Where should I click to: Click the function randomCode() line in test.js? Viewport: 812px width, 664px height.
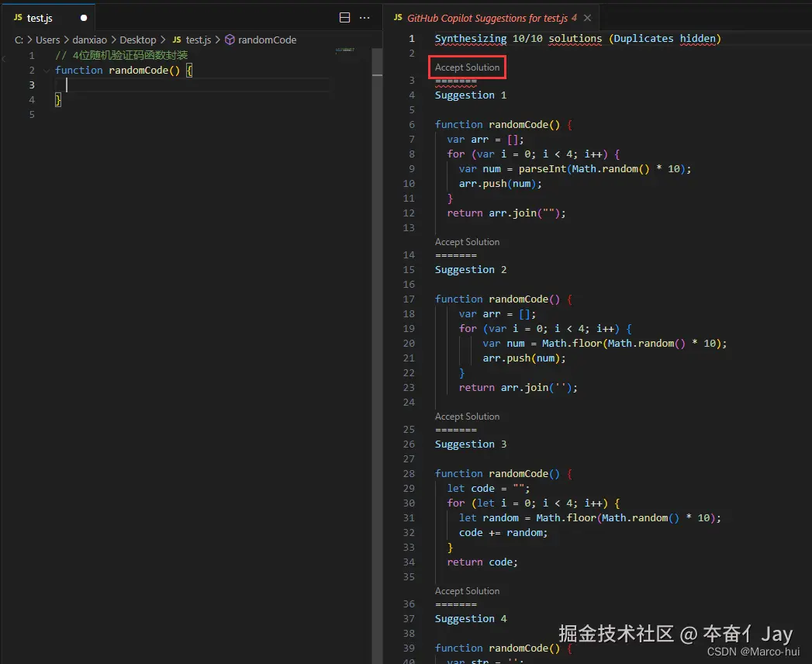(124, 71)
